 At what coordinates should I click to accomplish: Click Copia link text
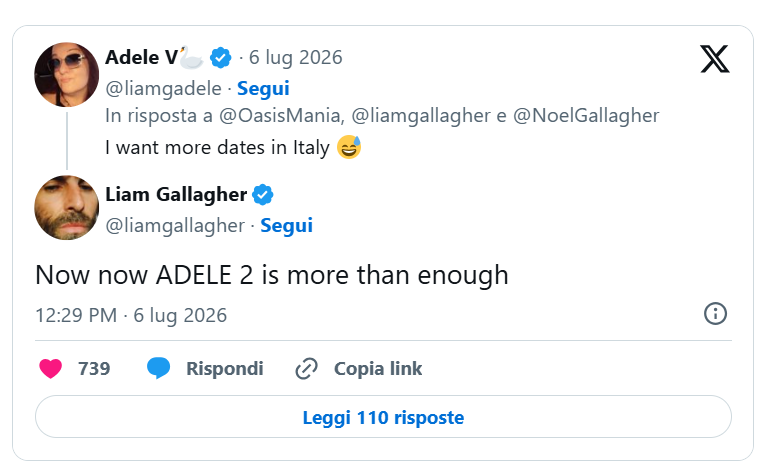tap(378, 368)
